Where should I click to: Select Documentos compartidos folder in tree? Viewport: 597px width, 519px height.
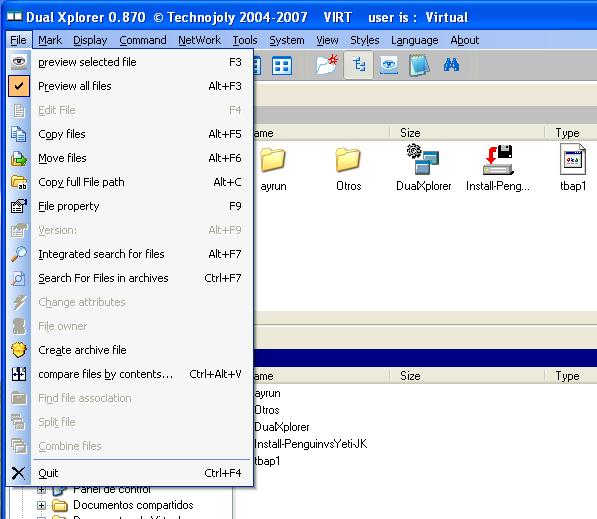pos(133,505)
